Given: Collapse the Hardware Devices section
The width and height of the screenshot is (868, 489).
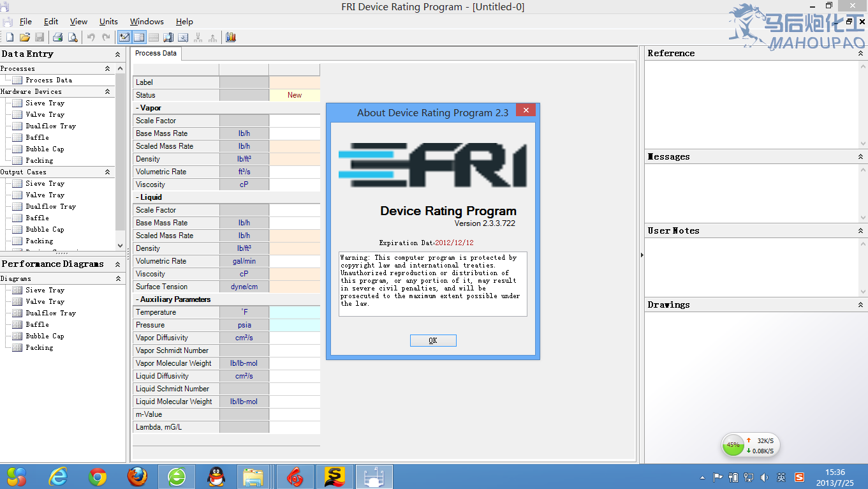Looking at the screenshot, I should point(107,92).
